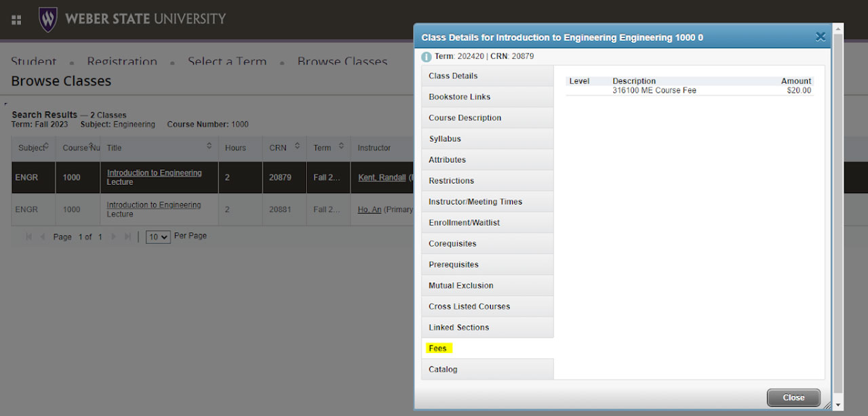Click the dialog scrollbar down arrow

tap(838, 404)
